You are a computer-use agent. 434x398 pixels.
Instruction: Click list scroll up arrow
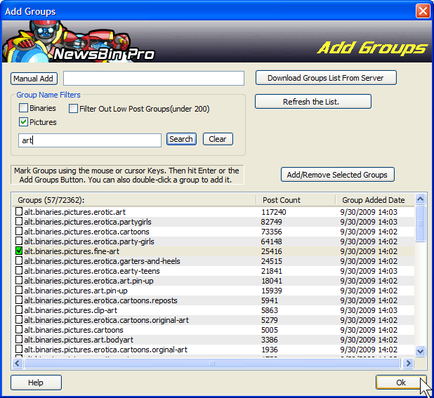pyautogui.click(x=420, y=199)
